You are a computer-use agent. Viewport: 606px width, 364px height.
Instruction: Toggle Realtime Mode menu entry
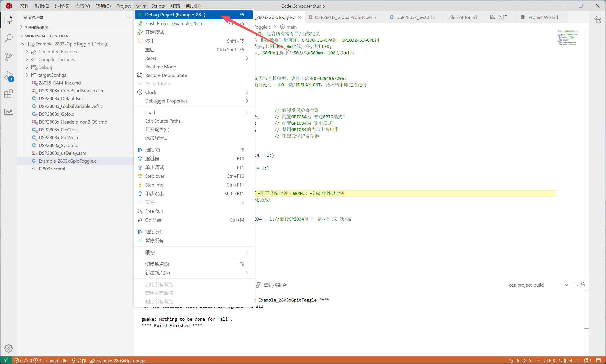pyautogui.click(x=161, y=67)
